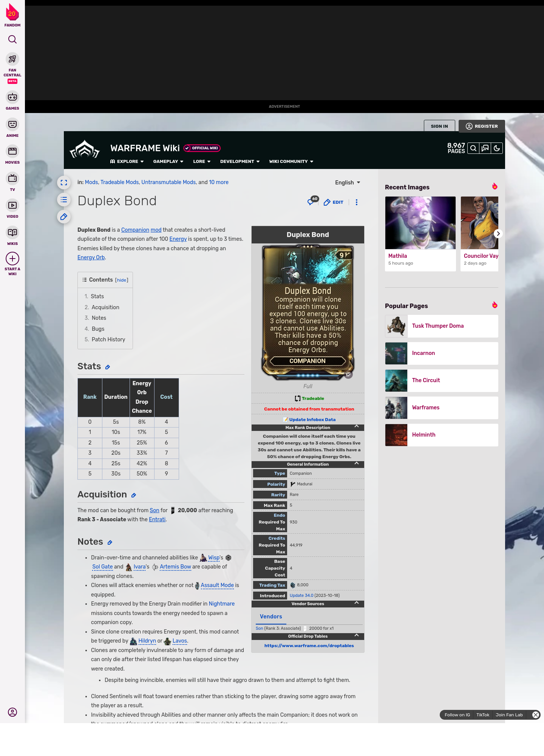The image size is (544, 756).
Task: Open the Mathila recent image card
Action: pos(420,234)
